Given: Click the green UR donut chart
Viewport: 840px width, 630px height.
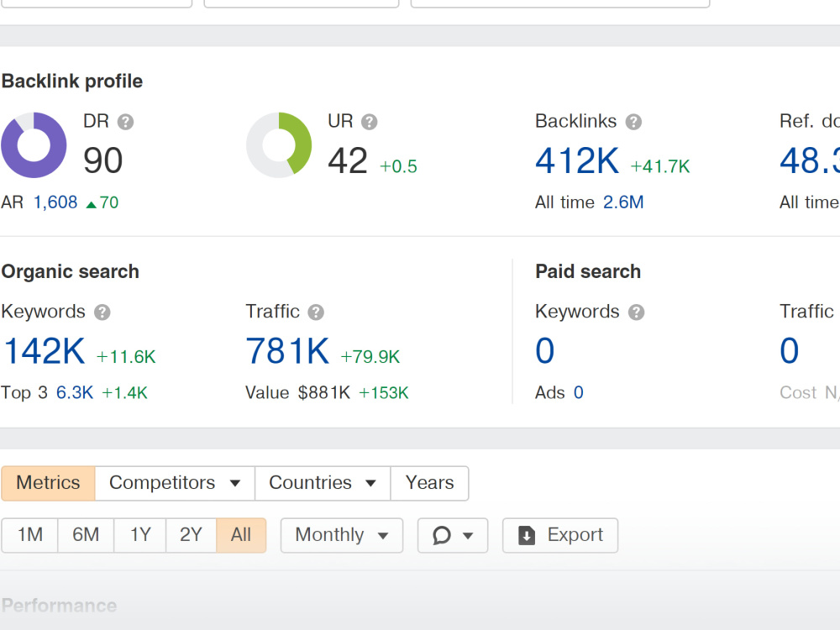Looking at the screenshot, I should pyautogui.click(x=279, y=145).
